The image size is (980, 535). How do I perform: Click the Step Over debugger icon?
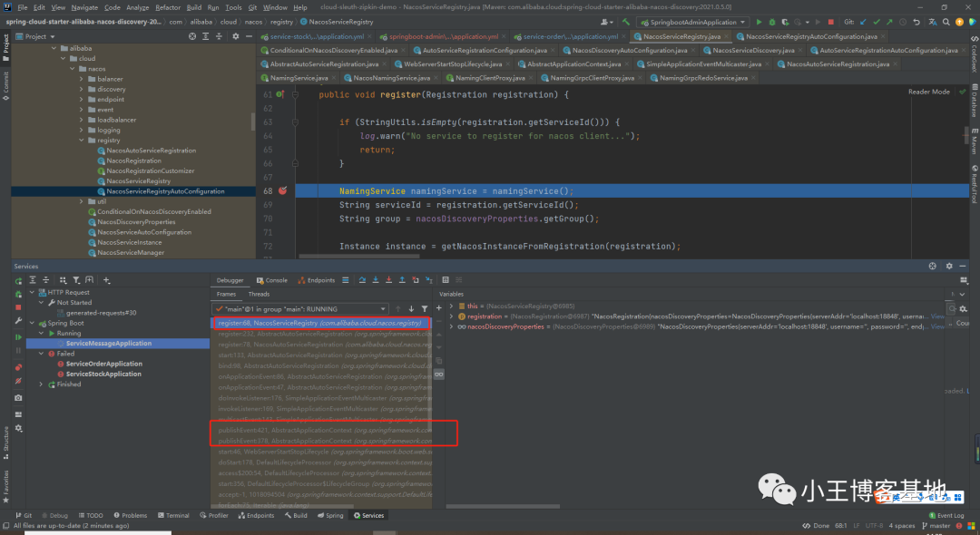click(x=362, y=280)
